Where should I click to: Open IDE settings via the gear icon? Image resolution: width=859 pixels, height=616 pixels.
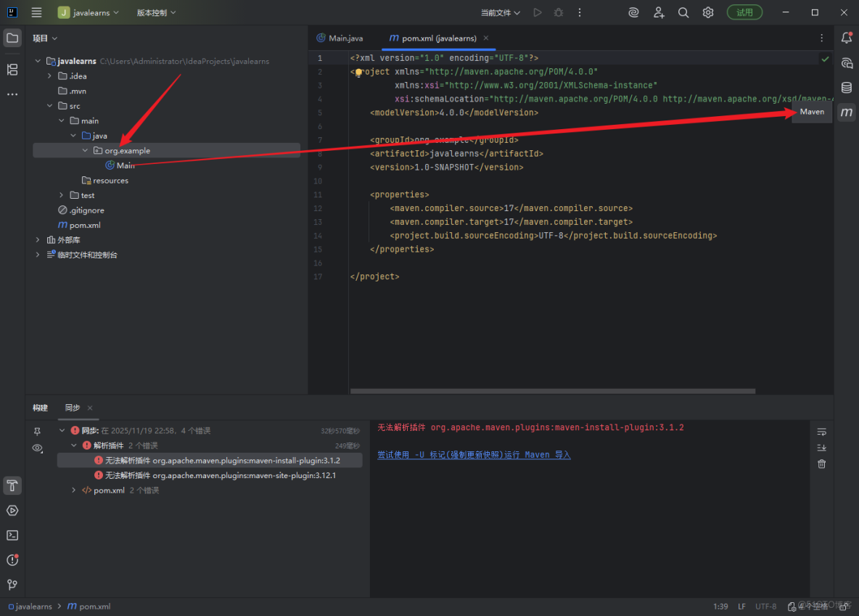pos(708,12)
